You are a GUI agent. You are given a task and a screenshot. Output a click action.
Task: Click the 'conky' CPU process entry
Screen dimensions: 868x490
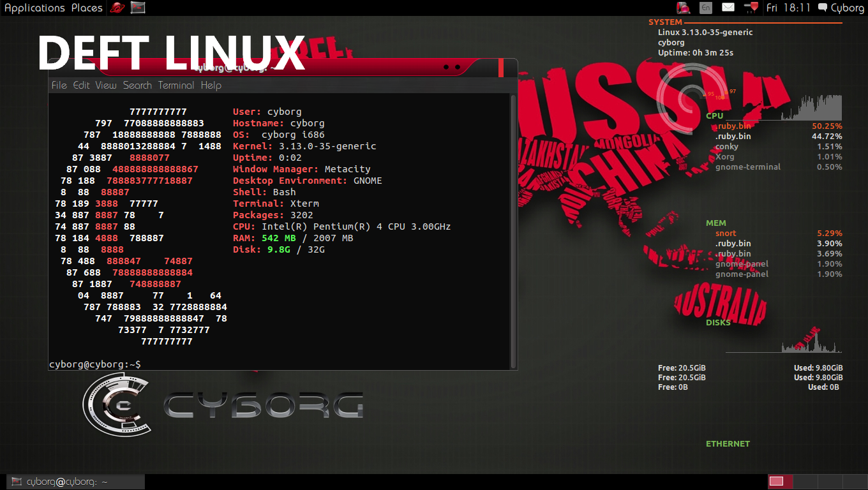click(727, 147)
